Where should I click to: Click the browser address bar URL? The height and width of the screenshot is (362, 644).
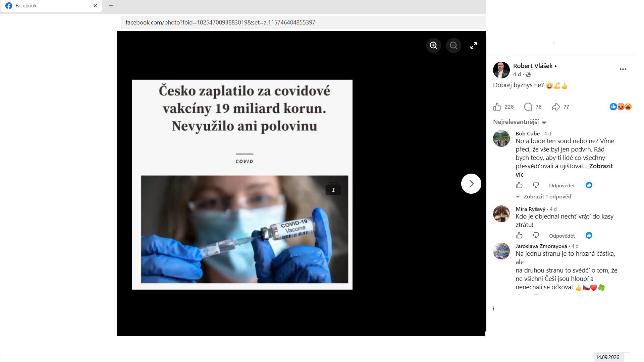pos(220,22)
